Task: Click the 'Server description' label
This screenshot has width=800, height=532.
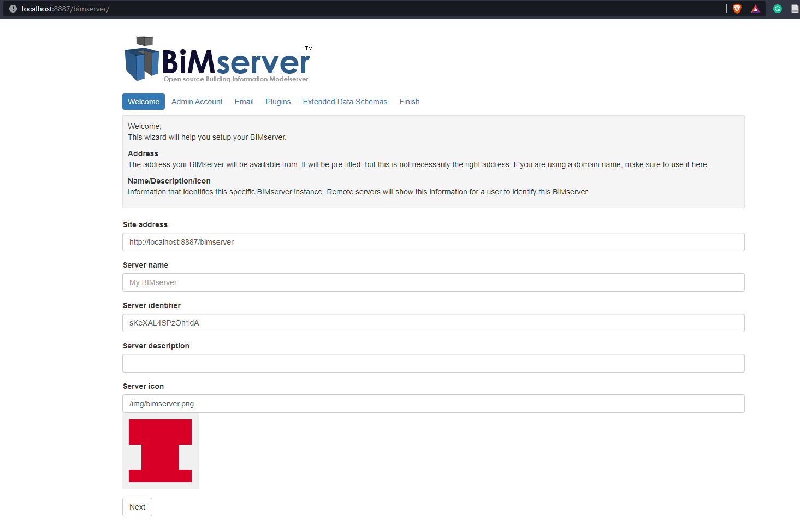Action: [x=156, y=346]
